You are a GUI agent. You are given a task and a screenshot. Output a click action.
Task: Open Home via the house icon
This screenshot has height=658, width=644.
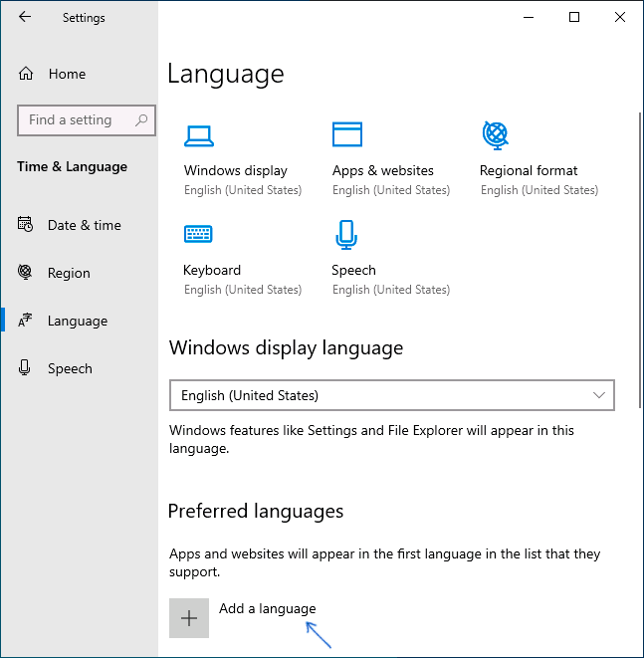(26, 74)
